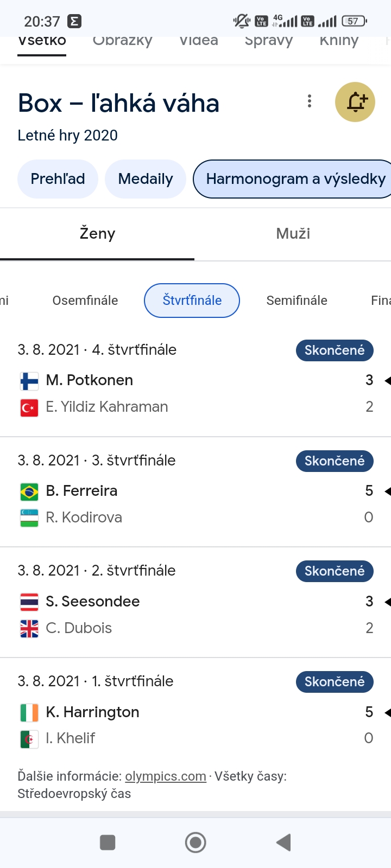Switch to the Ženy tab
391x868 pixels.
97,234
